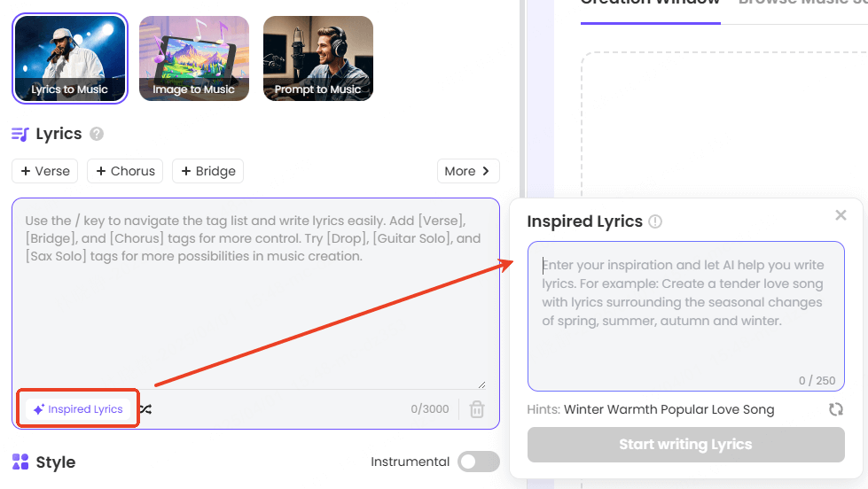Use the Winter Warmth Popular Love Song hint

[x=669, y=409]
